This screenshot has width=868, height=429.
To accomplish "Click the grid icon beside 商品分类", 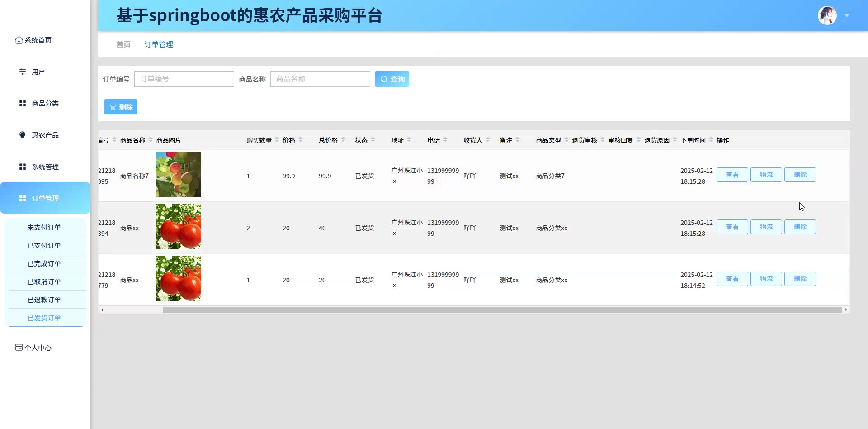I will tap(22, 104).
